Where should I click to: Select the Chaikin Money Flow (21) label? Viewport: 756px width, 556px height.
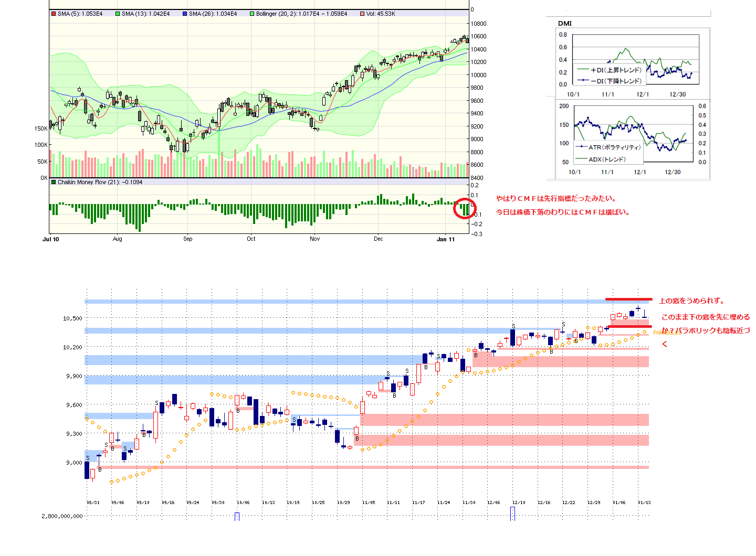(100, 182)
